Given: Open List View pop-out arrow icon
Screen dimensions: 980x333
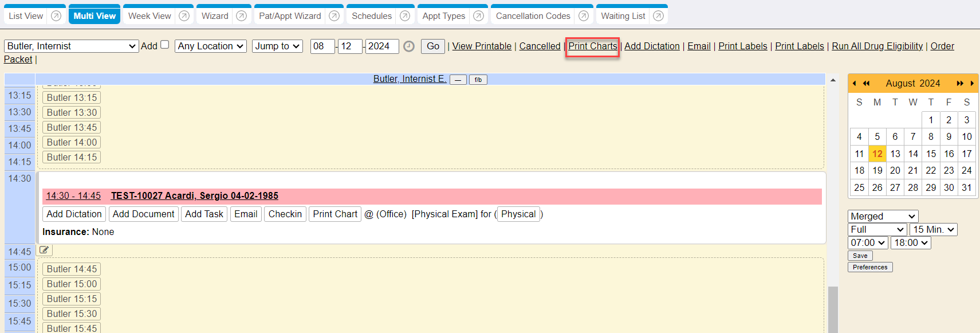Looking at the screenshot, I should tap(56, 16).
